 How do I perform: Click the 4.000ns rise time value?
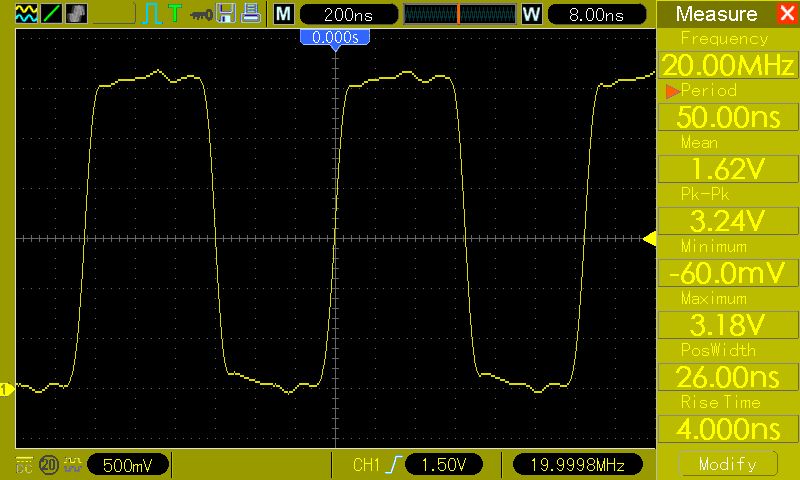(728, 428)
